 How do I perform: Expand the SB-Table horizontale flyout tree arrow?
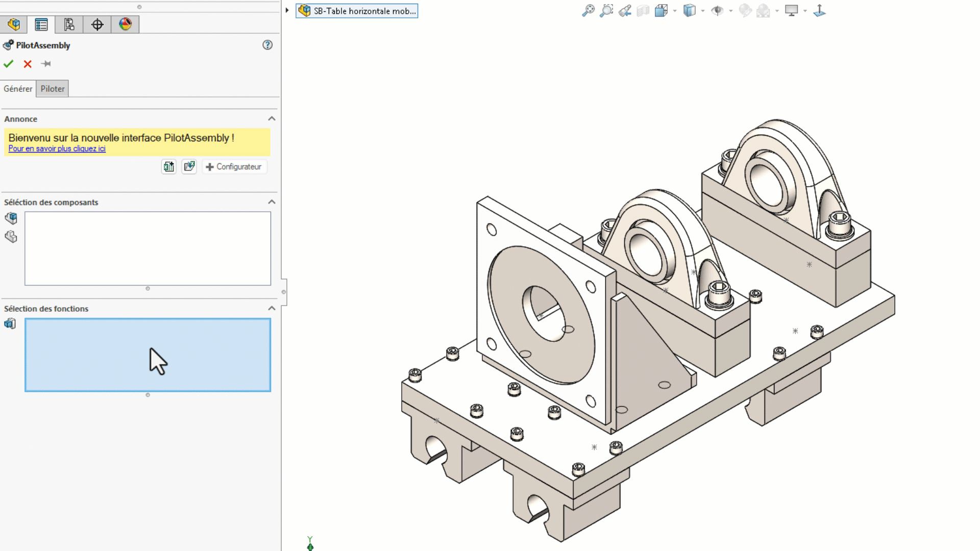pos(287,10)
